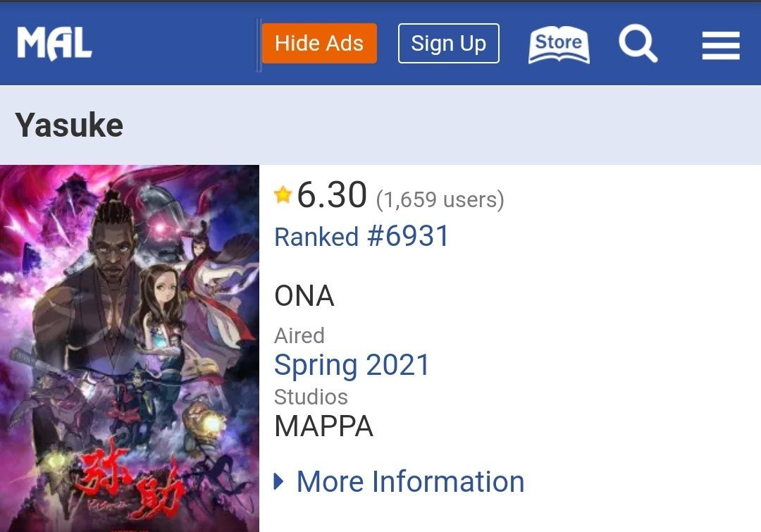Open the Yasuke poster image
Screen dimensions: 761x532
tap(130, 317)
